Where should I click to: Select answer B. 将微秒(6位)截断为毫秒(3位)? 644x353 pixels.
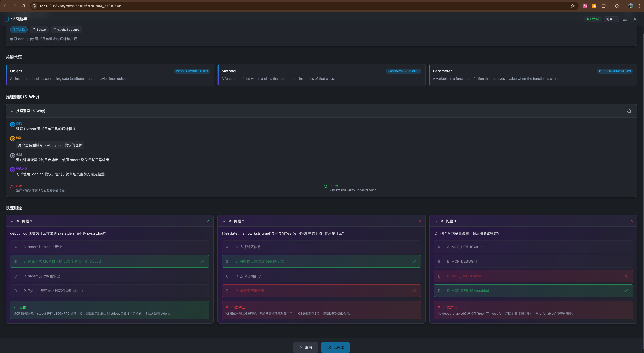pos(321,261)
